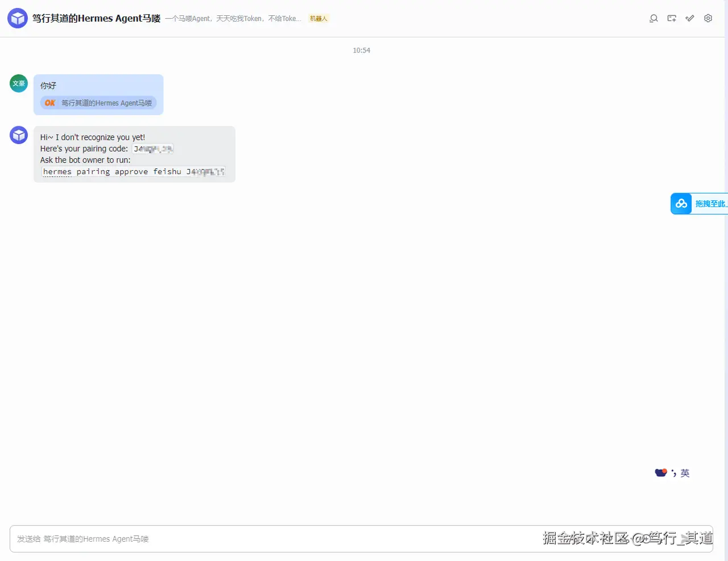Open the tasks checkmark icon in header

tap(690, 18)
